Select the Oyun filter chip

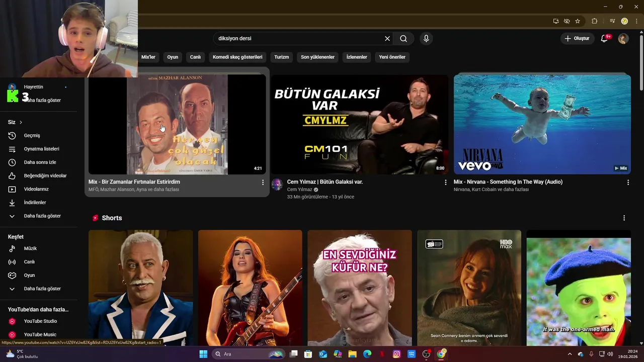(173, 57)
